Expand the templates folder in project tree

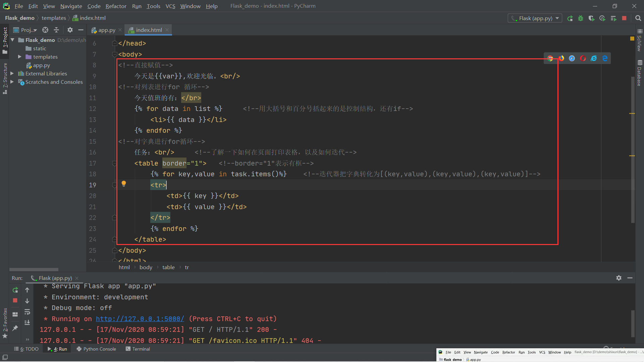[20, 57]
